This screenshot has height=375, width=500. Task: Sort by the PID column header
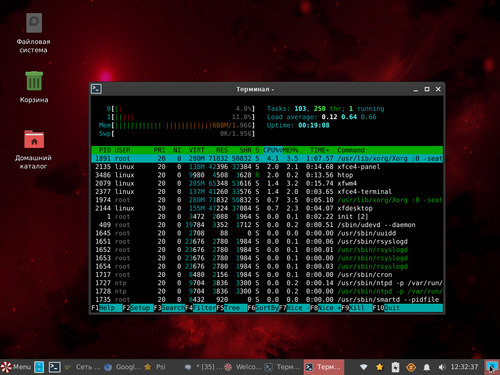click(x=105, y=150)
